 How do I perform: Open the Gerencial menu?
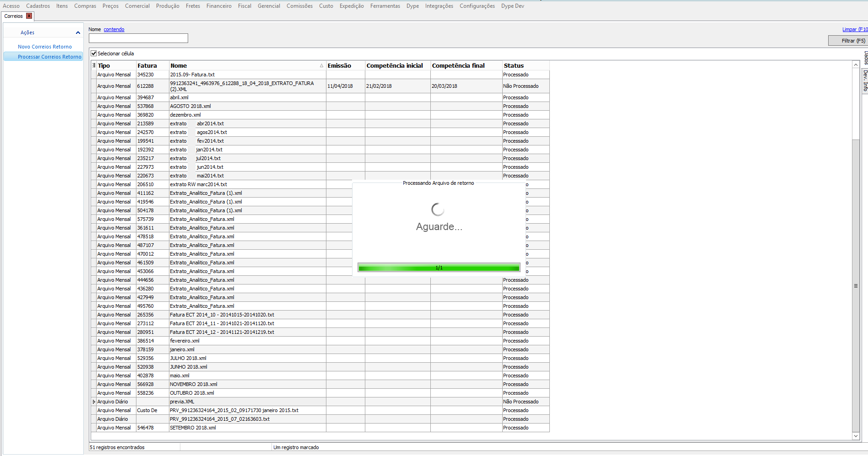pyautogui.click(x=269, y=6)
